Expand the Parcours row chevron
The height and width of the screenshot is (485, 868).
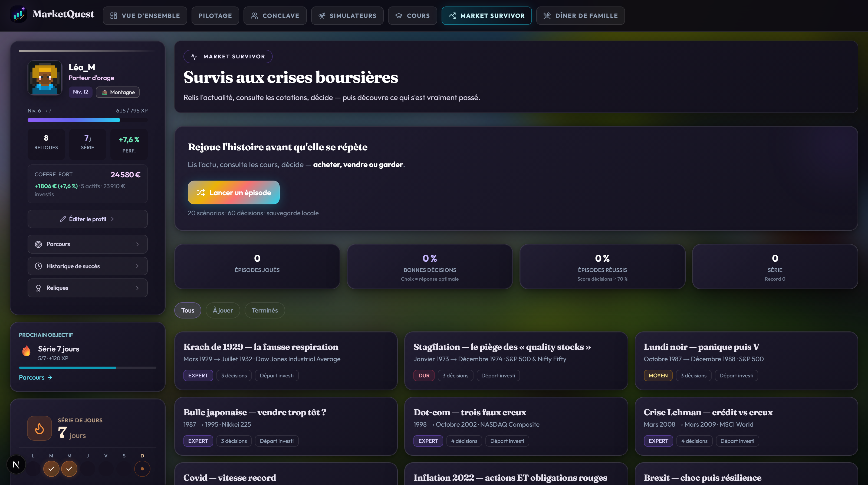pos(137,244)
